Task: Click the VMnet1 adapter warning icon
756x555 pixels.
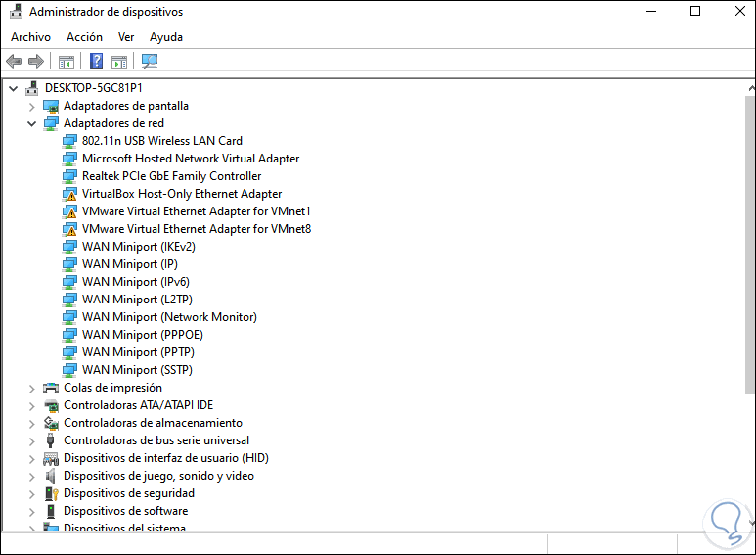Action: pos(69,211)
